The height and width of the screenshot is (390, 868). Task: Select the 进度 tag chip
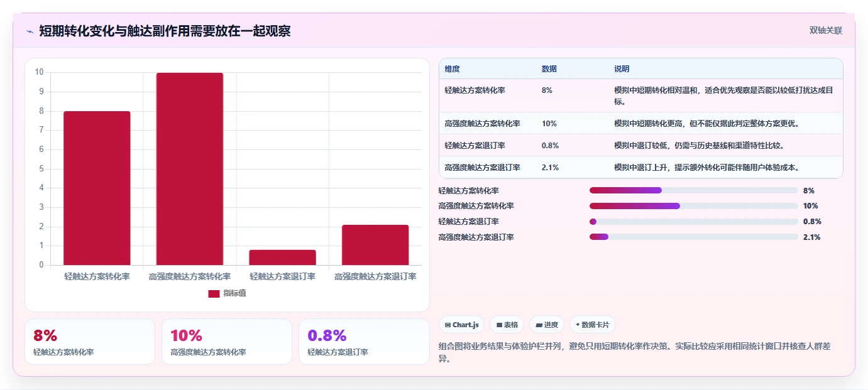pos(547,325)
